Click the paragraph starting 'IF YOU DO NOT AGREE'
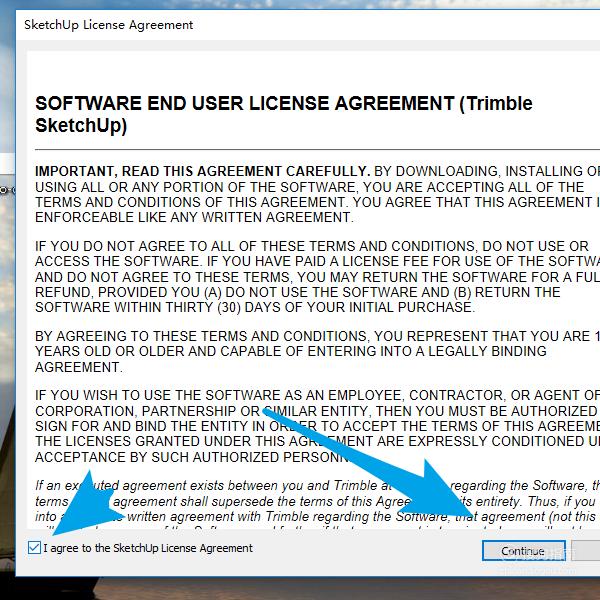Image resolution: width=600 pixels, height=600 pixels. 317,276
